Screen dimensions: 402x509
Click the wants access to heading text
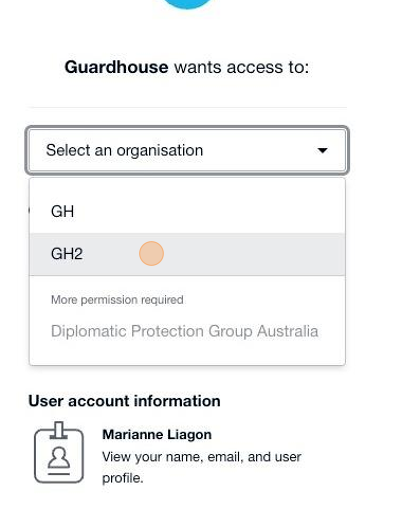(242, 67)
